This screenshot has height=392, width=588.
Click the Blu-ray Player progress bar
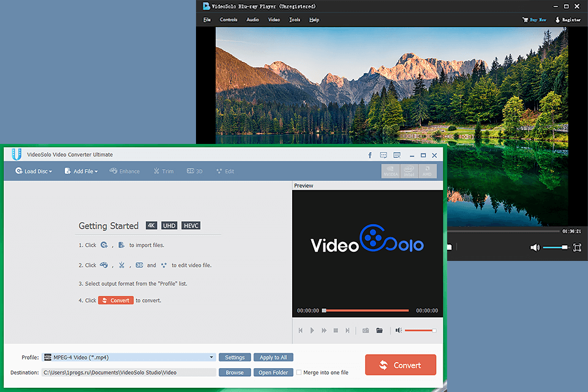(503, 231)
